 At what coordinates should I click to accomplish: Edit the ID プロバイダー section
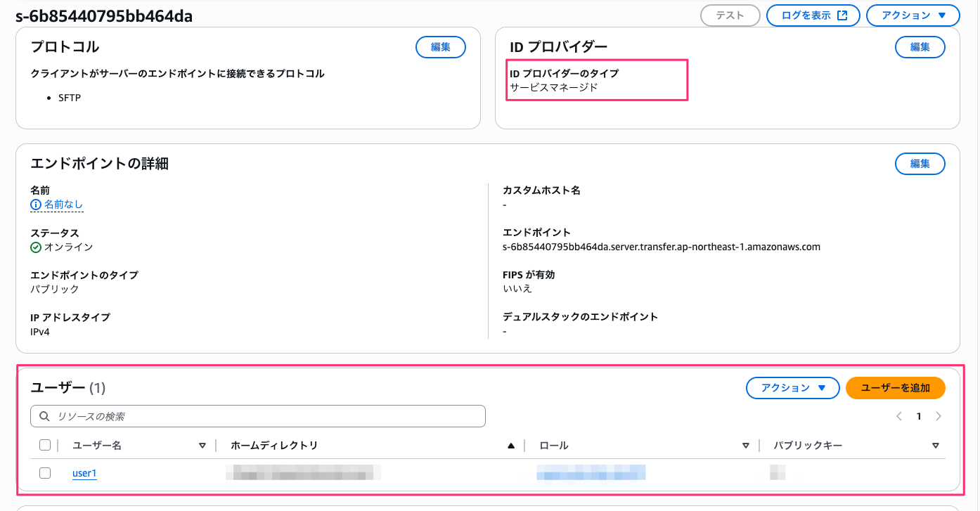pos(920,47)
